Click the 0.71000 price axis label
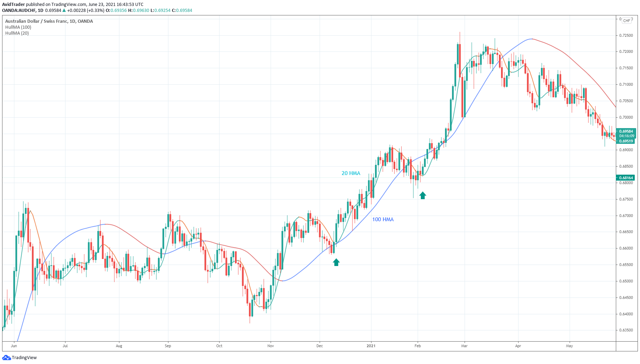The image size is (640, 364). point(626,84)
